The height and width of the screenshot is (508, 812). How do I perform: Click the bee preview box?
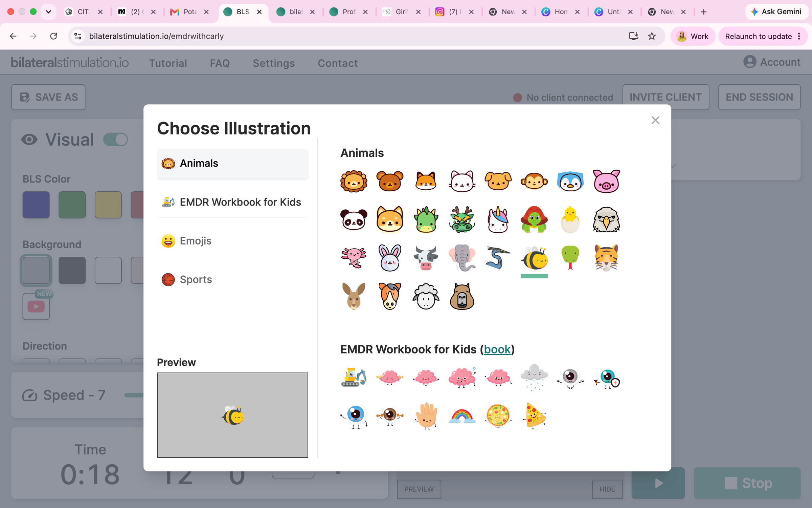tap(232, 415)
